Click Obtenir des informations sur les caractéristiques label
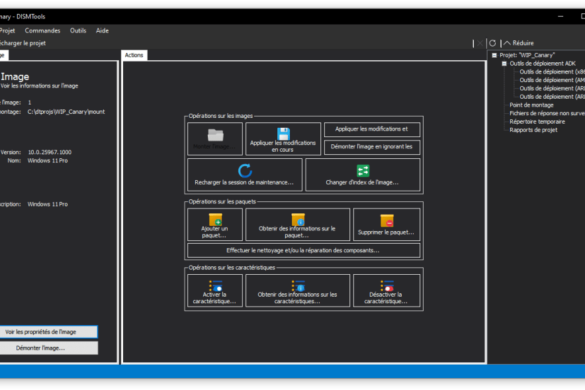Viewport: 585px width, 390px height. click(297, 298)
